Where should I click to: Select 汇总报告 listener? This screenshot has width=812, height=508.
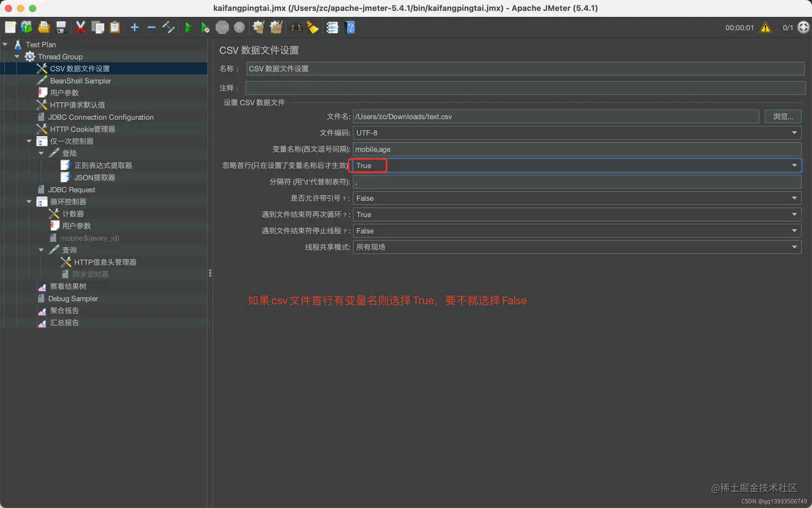(x=64, y=323)
